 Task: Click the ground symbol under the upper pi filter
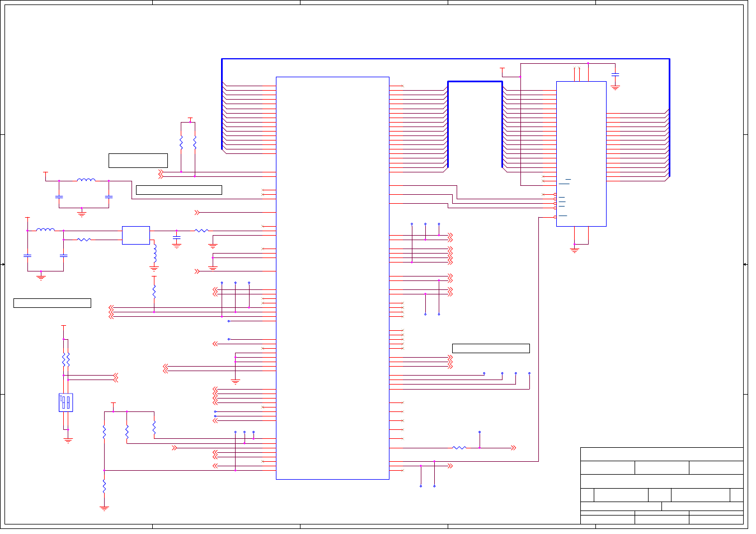click(82, 214)
